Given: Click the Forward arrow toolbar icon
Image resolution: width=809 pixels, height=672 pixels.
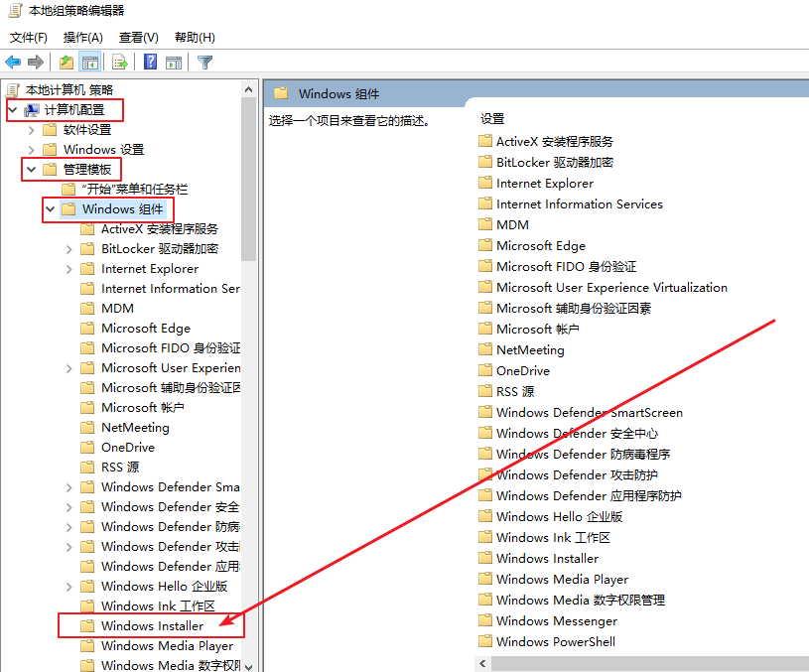Looking at the screenshot, I should (36, 63).
